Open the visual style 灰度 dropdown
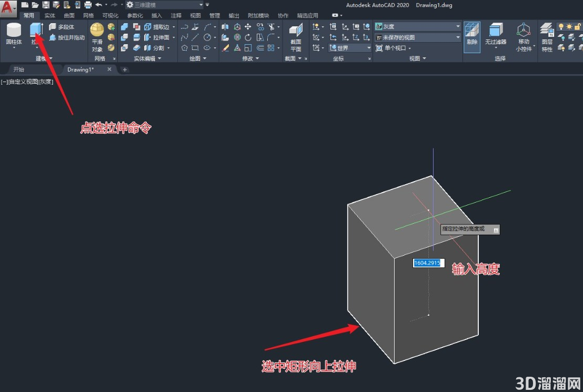583x392 pixels. pos(417,26)
